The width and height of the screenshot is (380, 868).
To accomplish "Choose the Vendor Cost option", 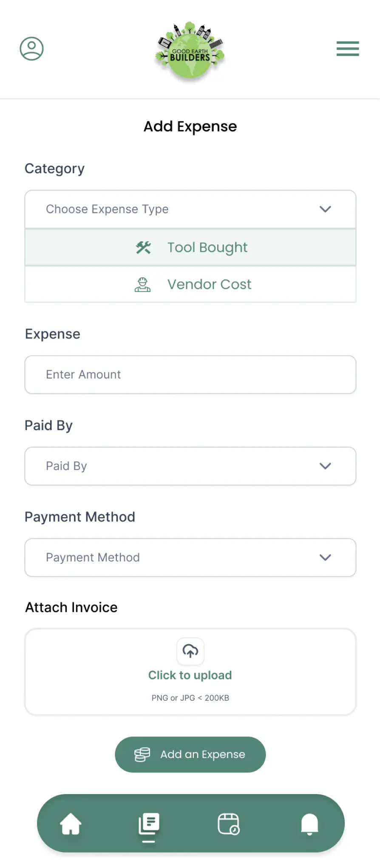I will point(209,285).
